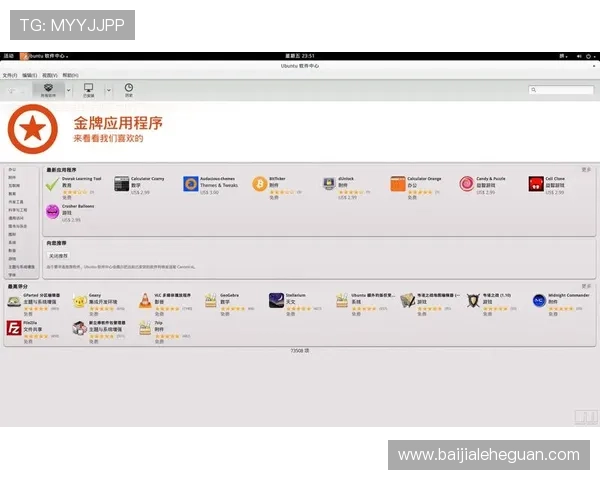Open the Edit (编辑) menu

(29, 75)
